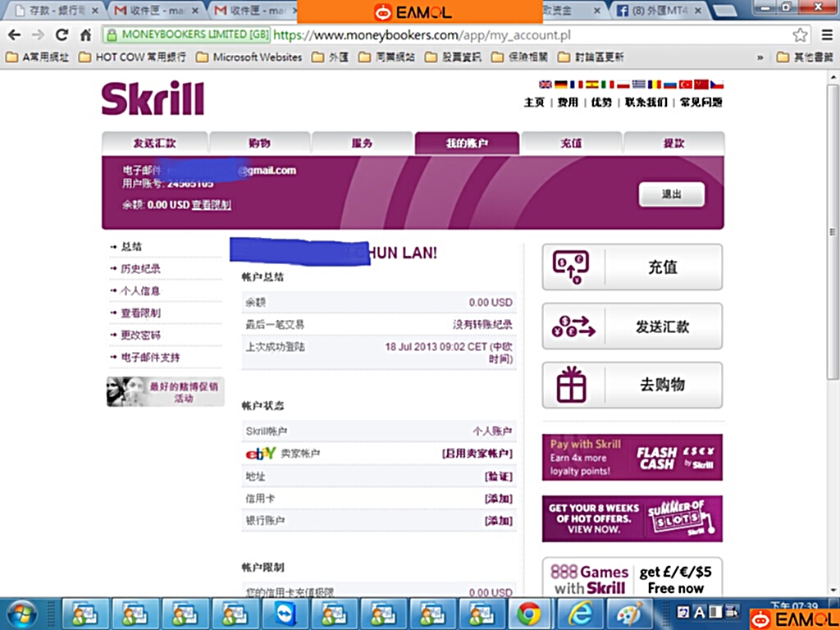This screenshot has width=840, height=630.
Task: Click the [启用卖家帐户] link
Action: [x=477, y=454]
